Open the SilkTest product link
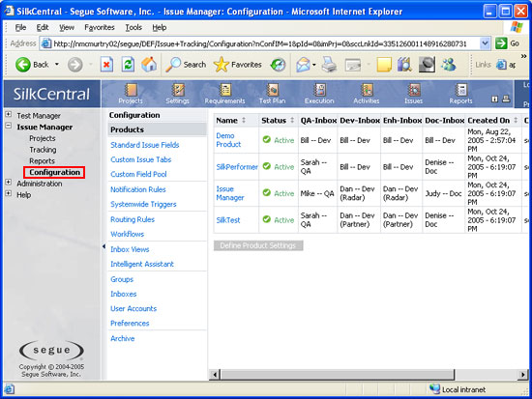Image resolution: width=532 pixels, height=399 pixels. point(228,220)
